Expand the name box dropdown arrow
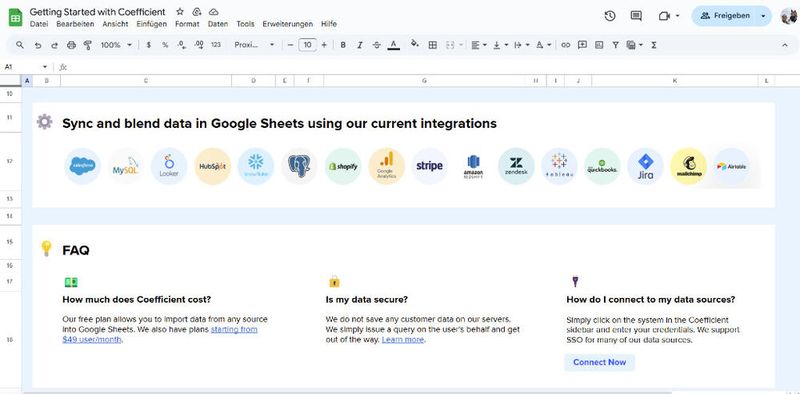 pyautogui.click(x=45, y=67)
